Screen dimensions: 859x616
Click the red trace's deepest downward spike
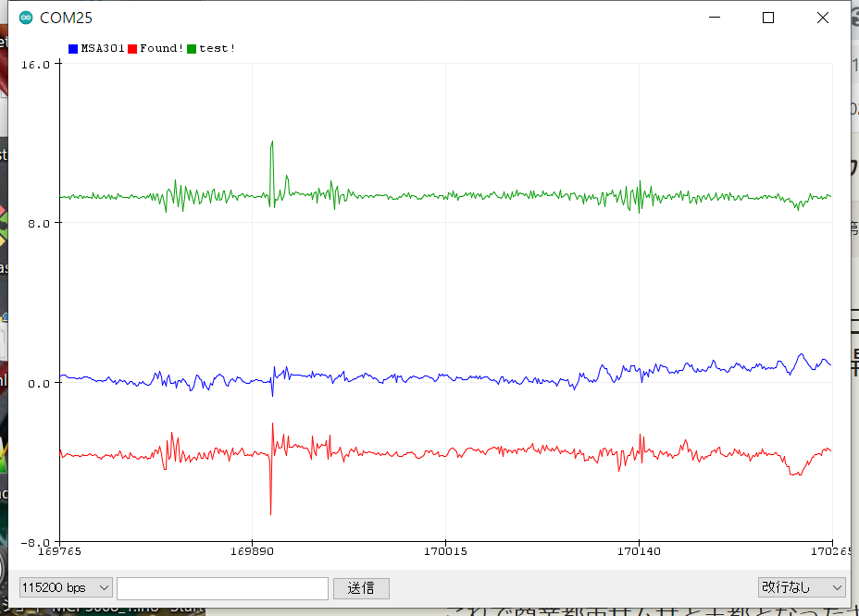[270, 513]
